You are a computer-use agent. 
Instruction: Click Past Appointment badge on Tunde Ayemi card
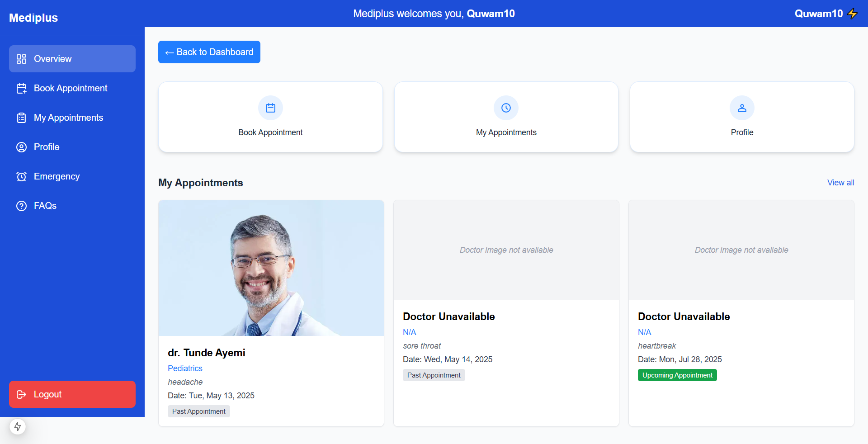pyautogui.click(x=199, y=411)
